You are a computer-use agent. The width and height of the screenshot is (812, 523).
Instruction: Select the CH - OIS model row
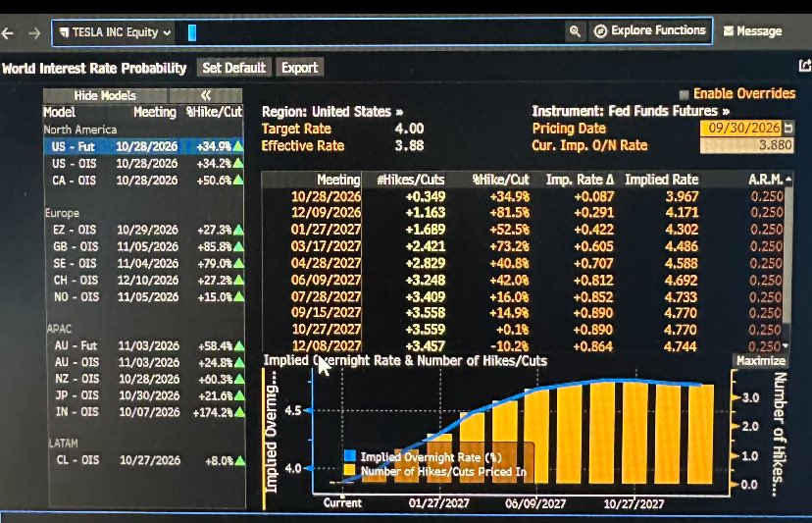(143, 280)
